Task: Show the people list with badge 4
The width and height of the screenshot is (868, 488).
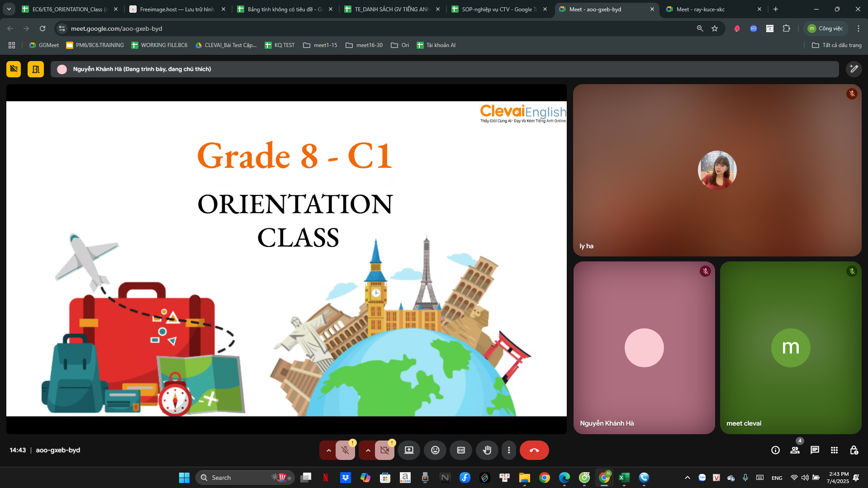Action: tap(795, 450)
